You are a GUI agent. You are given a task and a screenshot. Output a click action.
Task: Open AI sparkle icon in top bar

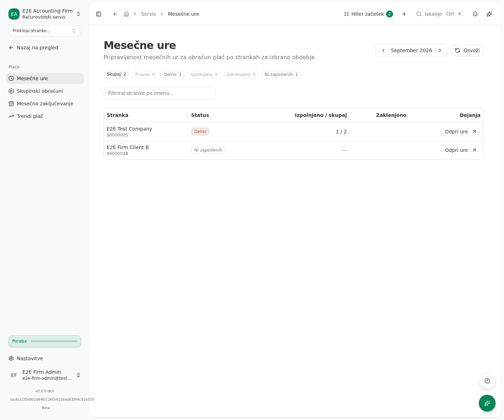click(x=489, y=14)
